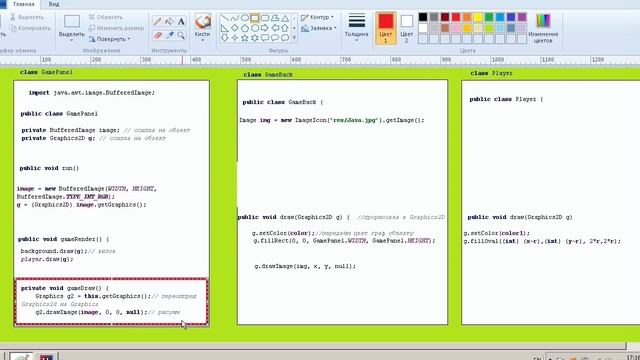Screen dimensions: 640x360
Task: Choose the Polygon shape
Action: pyautogui.click(x=275, y=18)
